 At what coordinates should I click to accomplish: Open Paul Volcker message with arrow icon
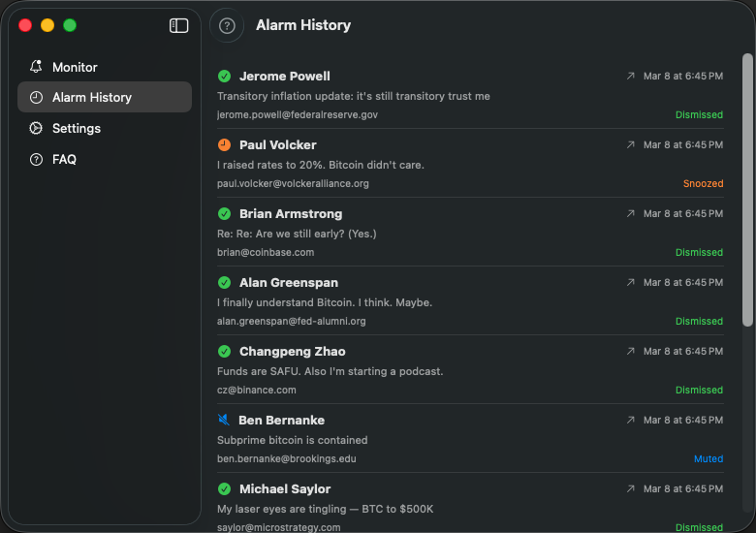[x=631, y=144]
